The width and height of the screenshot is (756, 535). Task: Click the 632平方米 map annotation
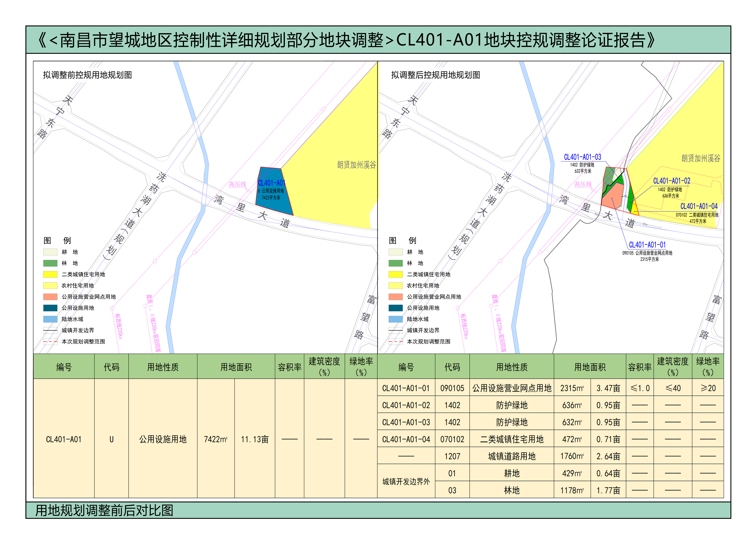[583, 171]
